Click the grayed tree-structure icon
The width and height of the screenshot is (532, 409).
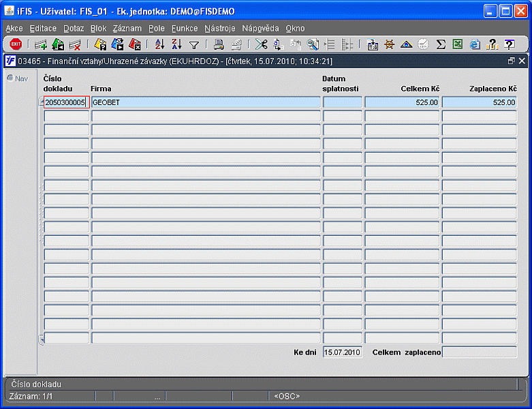tap(347, 44)
